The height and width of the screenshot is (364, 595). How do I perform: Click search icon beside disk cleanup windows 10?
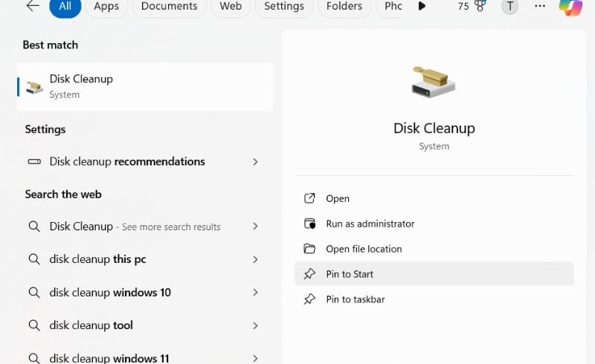[34, 293]
